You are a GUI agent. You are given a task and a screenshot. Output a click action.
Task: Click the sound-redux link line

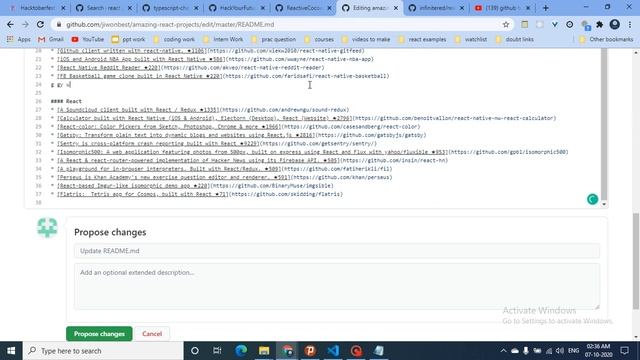[x=200, y=110]
